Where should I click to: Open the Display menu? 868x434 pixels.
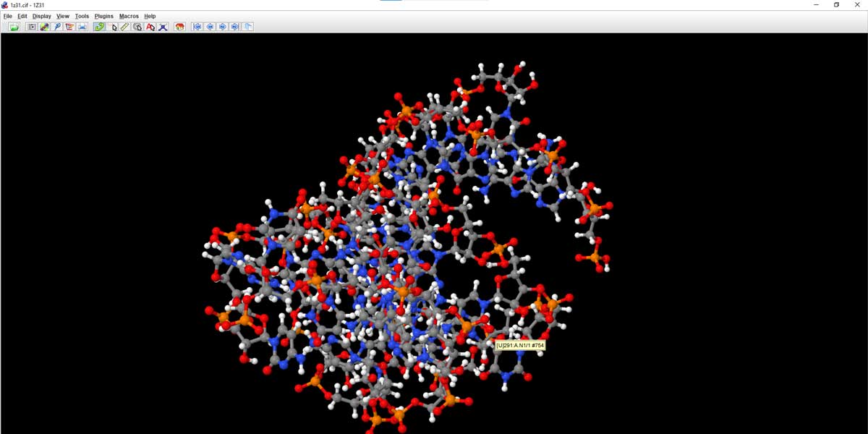tap(41, 15)
